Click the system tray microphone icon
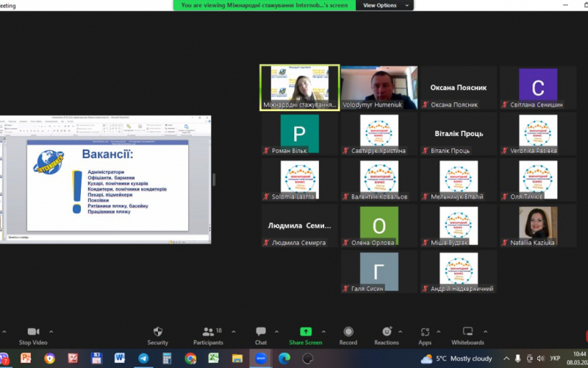The width and height of the screenshot is (588, 368). click(518, 358)
